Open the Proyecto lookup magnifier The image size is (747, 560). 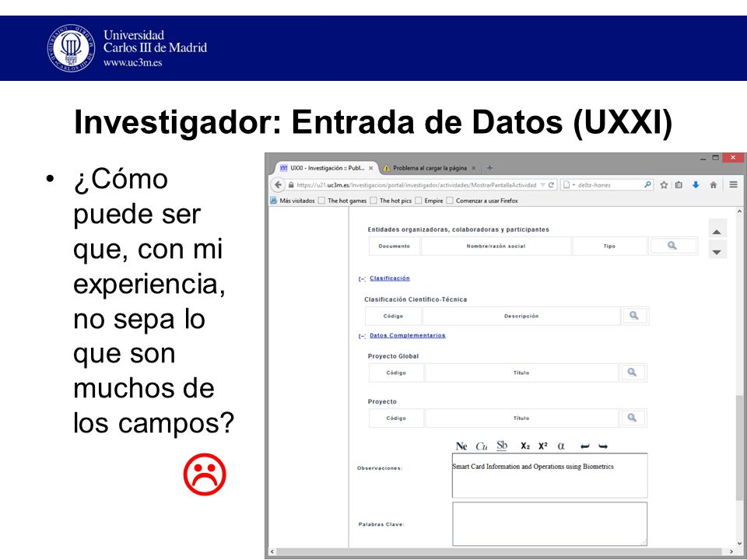pos(632,418)
